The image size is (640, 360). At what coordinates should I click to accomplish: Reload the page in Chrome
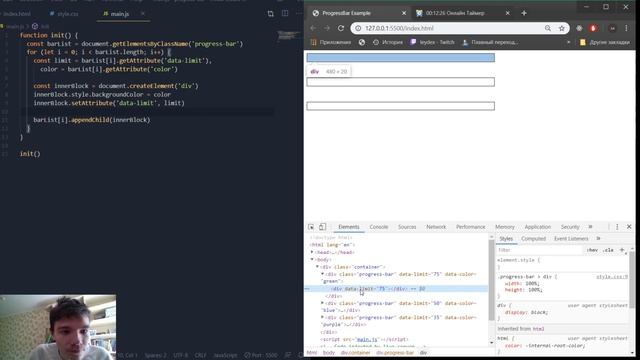[x=341, y=28]
